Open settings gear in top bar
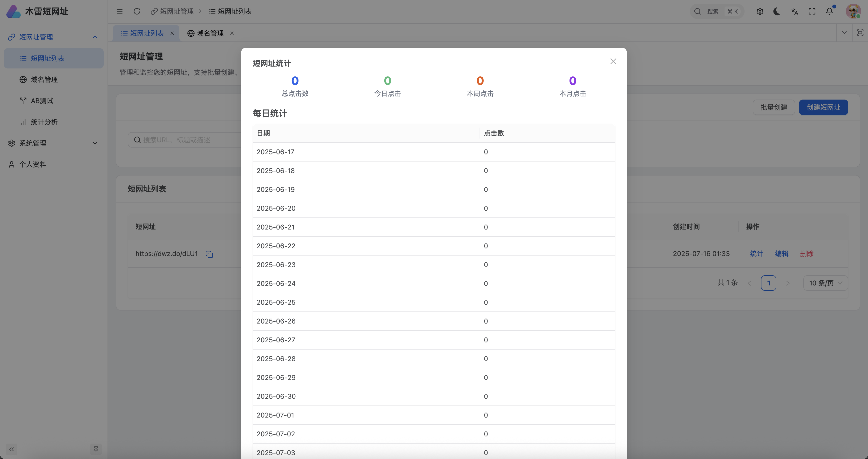Viewport: 868px width, 459px height. [759, 12]
